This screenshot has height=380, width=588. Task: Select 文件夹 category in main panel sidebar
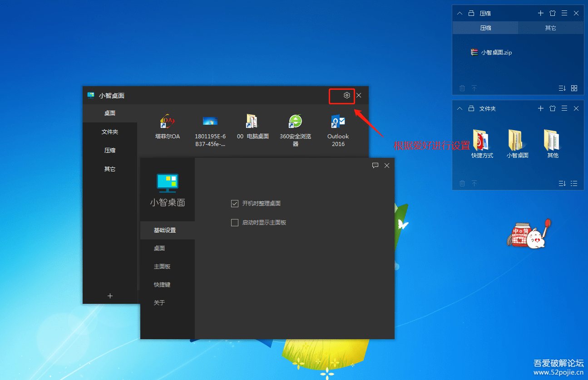tap(110, 132)
